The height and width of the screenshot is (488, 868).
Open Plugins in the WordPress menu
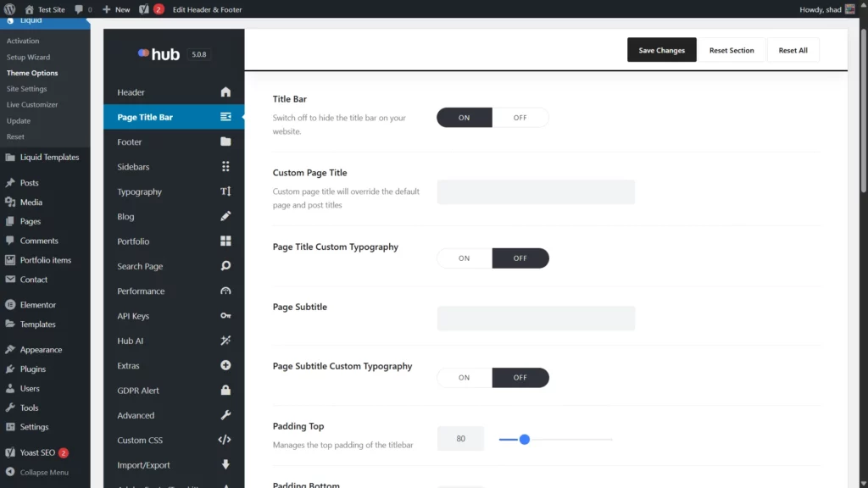33,369
